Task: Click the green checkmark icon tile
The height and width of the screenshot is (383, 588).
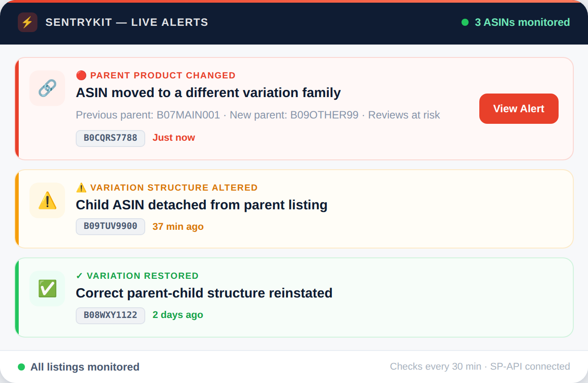Action: [47, 289]
